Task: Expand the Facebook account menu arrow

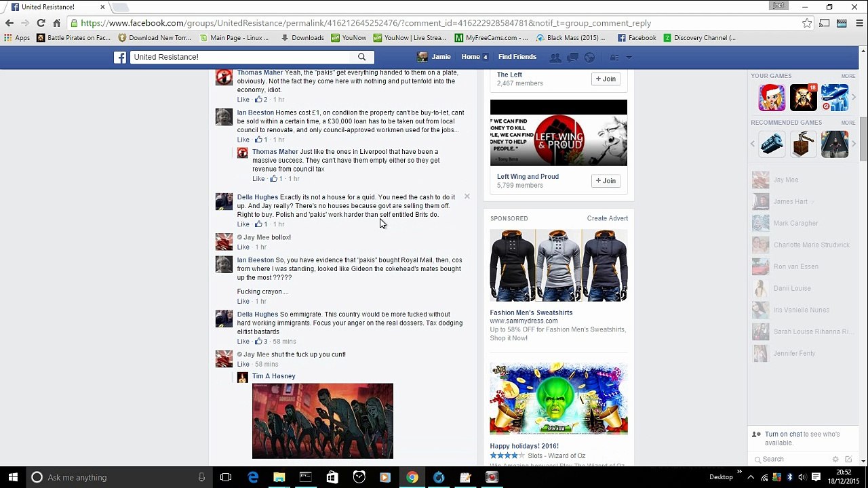Action: (629, 58)
